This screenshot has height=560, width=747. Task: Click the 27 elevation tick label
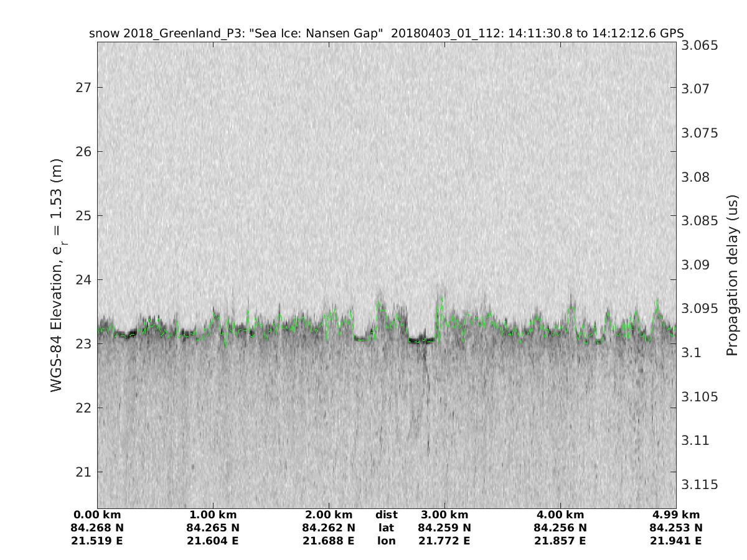82,87
